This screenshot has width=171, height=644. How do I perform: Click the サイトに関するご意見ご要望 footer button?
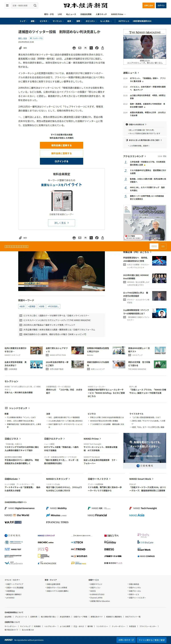tap(152, 640)
